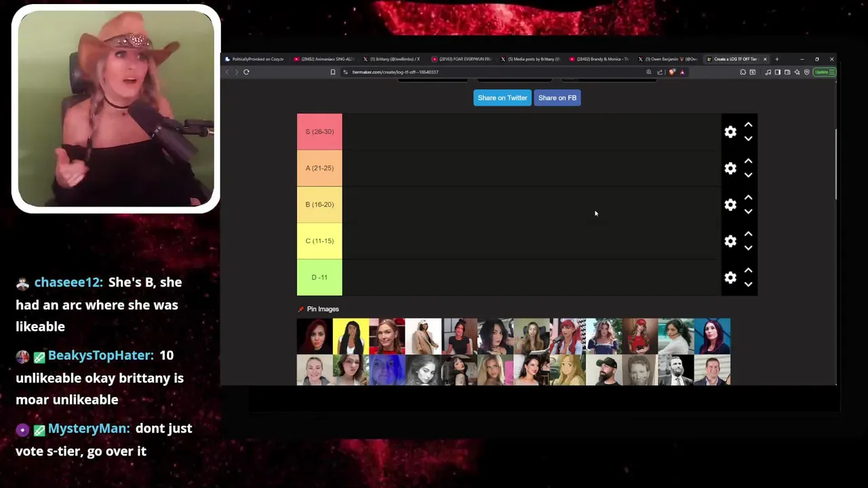Go forward in the browser
The width and height of the screenshot is (868, 488).
236,72
